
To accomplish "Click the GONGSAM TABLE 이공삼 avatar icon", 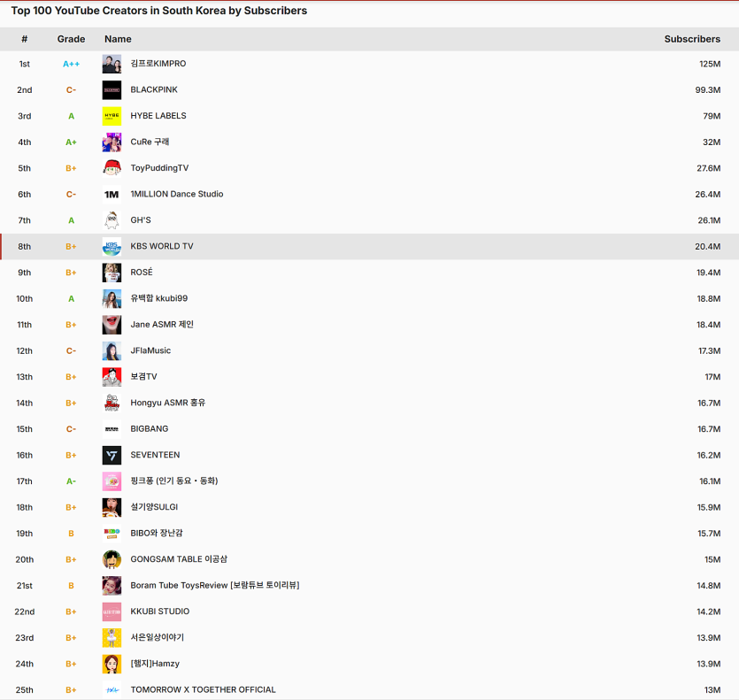I will (x=112, y=559).
